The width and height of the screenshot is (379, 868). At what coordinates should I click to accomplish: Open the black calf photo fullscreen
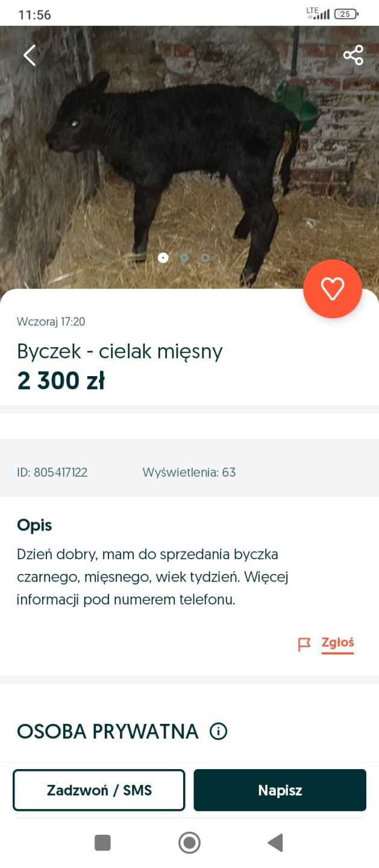(189, 157)
